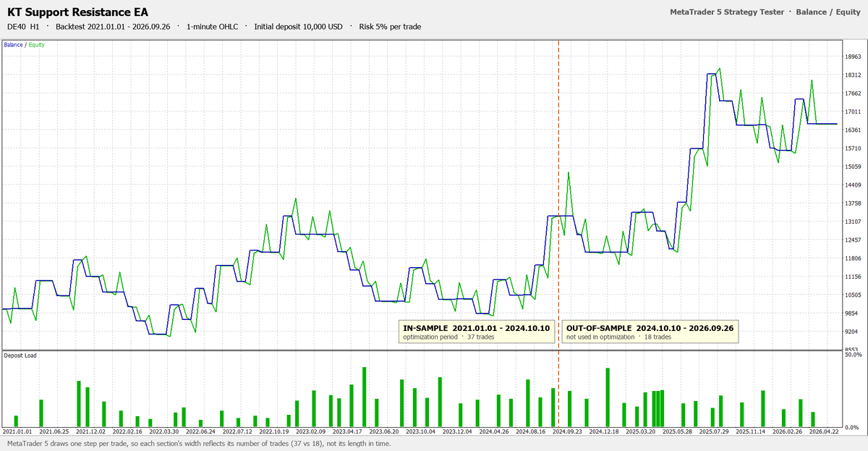The width and height of the screenshot is (868, 451).
Task: Click the "IN-SAMPLE 2021.01.01 - 2024.10.10" annotation
Action: coord(477,328)
